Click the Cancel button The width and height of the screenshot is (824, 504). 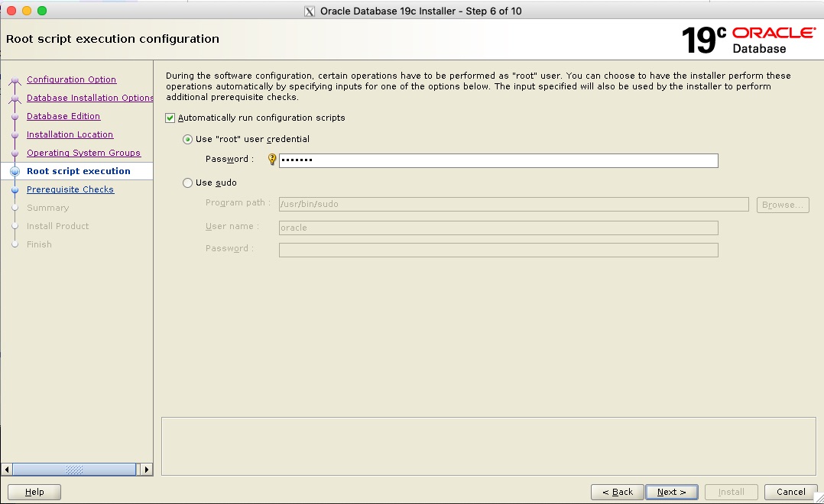[790, 492]
